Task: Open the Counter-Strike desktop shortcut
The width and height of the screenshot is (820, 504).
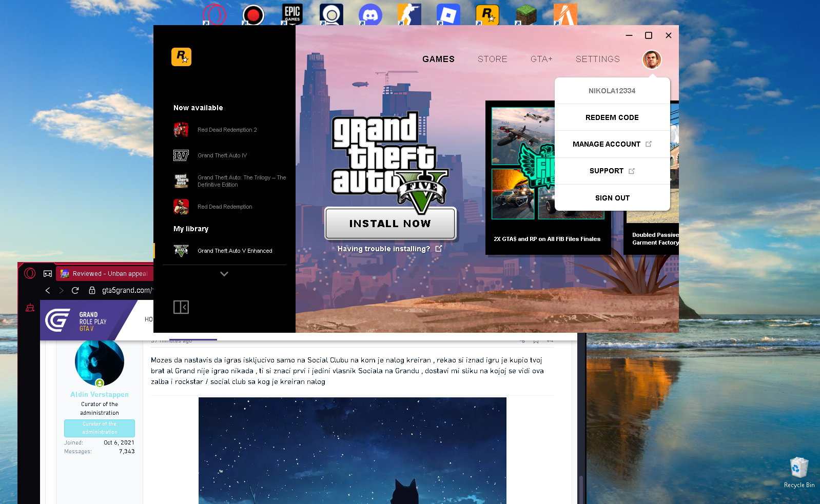Action: pos(409,14)
